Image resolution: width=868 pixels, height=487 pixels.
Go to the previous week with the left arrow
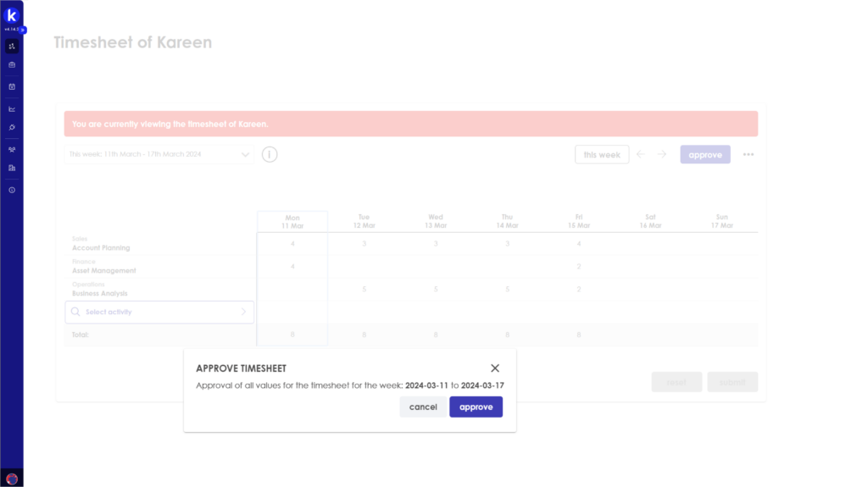click(x=641, y=154)
